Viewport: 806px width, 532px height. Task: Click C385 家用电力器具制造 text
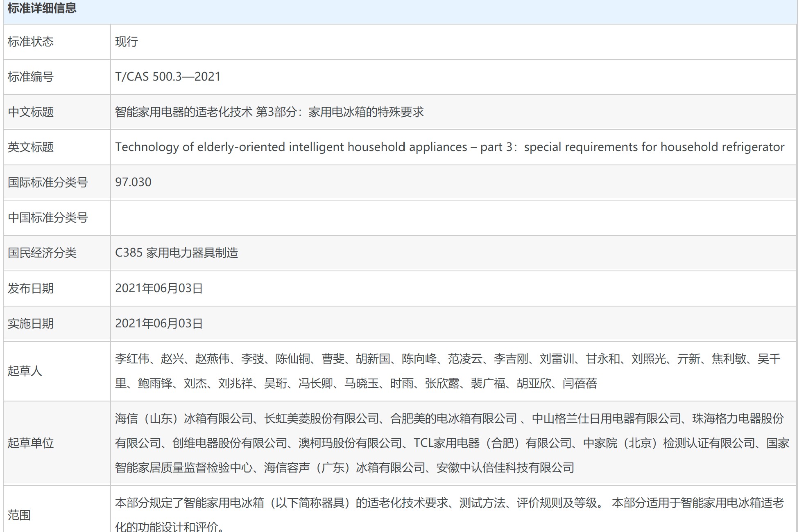coord(177,253)
